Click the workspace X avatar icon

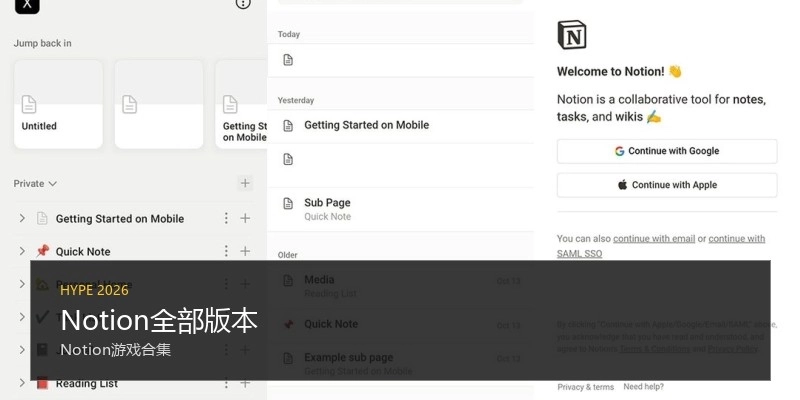click(27, 5)
